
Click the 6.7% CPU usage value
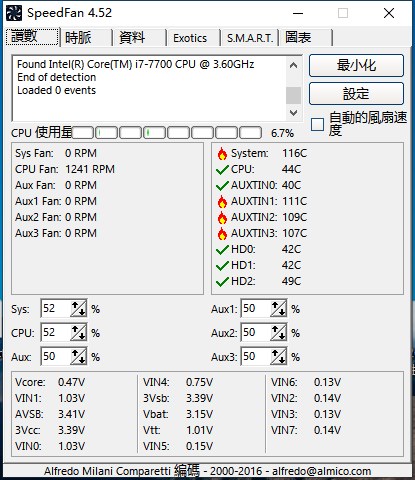tap(282, 133)
